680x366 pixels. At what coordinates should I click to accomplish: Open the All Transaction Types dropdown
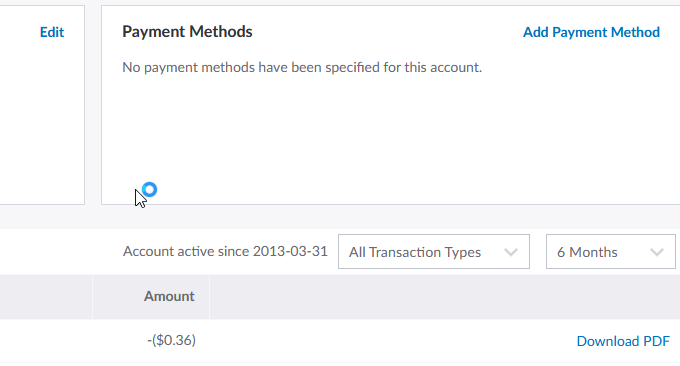click(434, 252)
